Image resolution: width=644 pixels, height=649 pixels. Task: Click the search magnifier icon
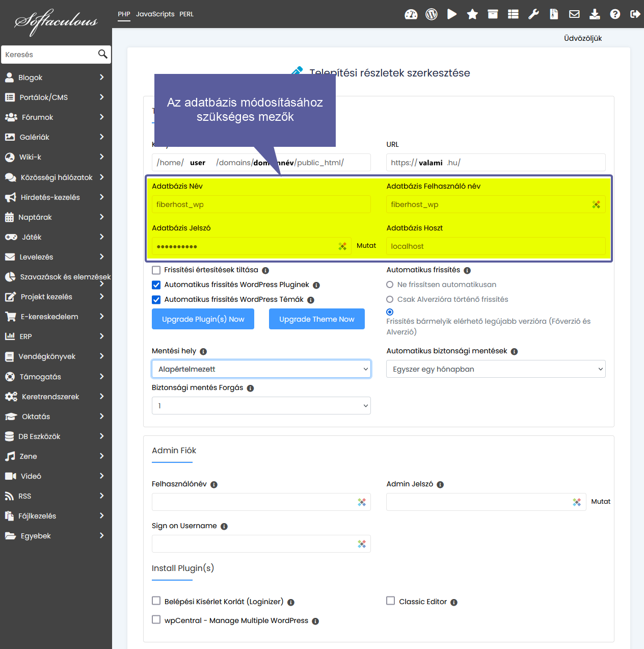[x=103, y=54]
